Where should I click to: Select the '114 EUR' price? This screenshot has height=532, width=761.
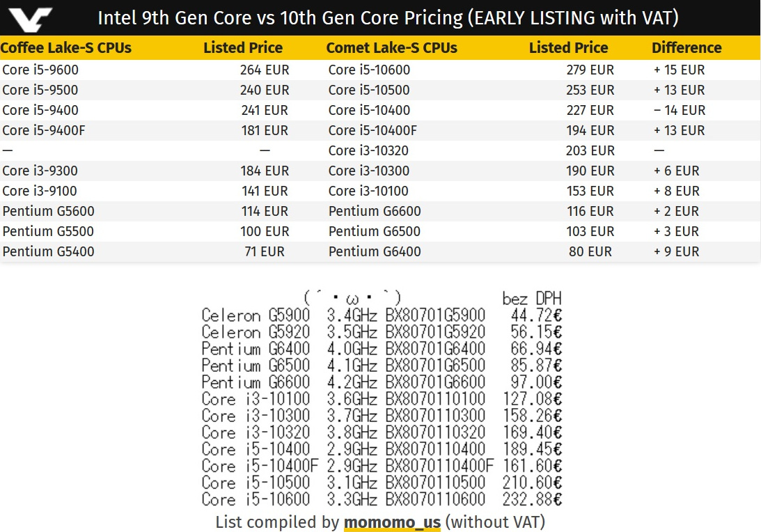[x=265, y=211]
